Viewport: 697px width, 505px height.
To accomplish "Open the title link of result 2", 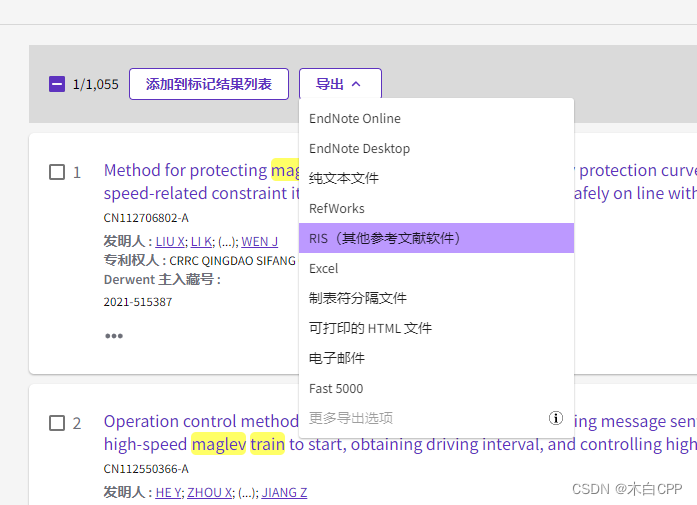I will pyautogui.click(x=201, y=433).
